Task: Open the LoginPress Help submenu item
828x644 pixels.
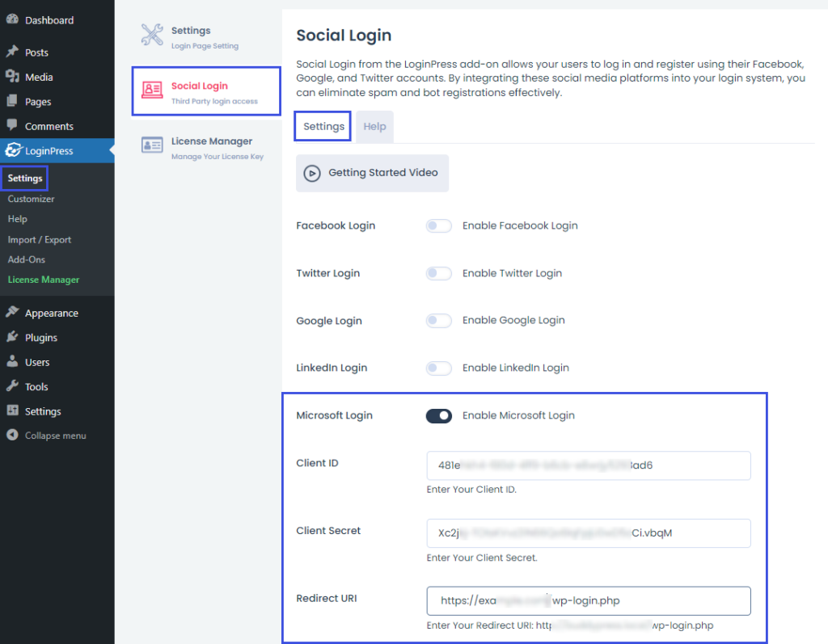Action: click(18, 219)
